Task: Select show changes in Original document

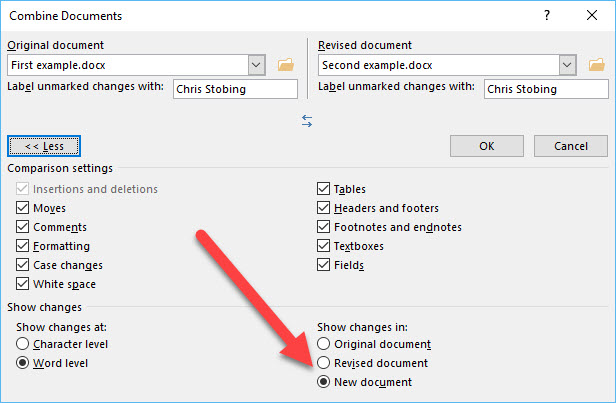Action: point(324,344)
